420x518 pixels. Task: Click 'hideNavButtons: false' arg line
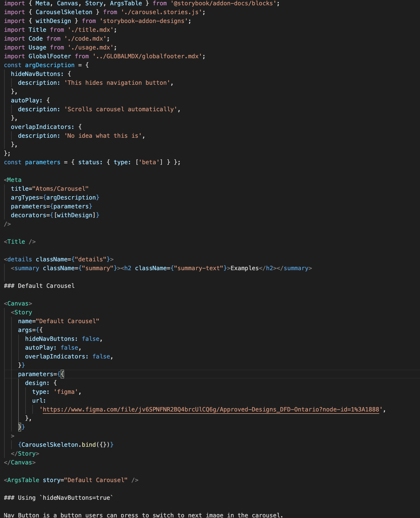pyautogui.click(x=64, y=339)
